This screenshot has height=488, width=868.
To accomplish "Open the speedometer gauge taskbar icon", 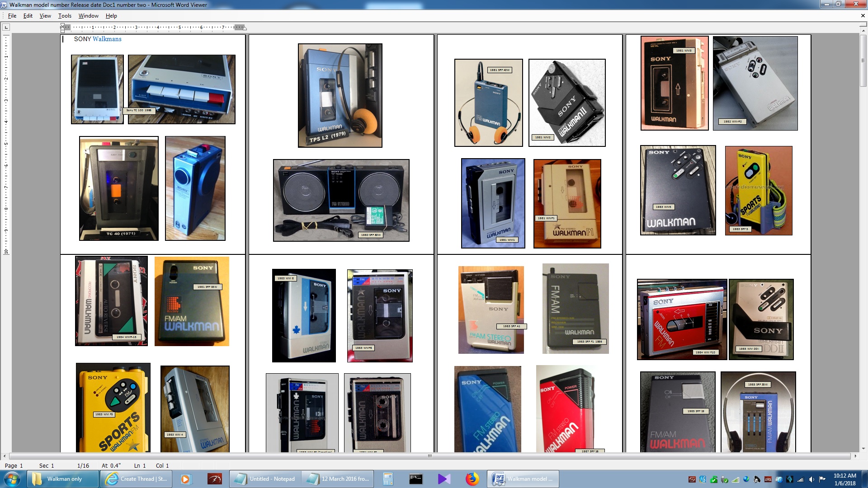I will pyautogui.click(x=214, y=479).
